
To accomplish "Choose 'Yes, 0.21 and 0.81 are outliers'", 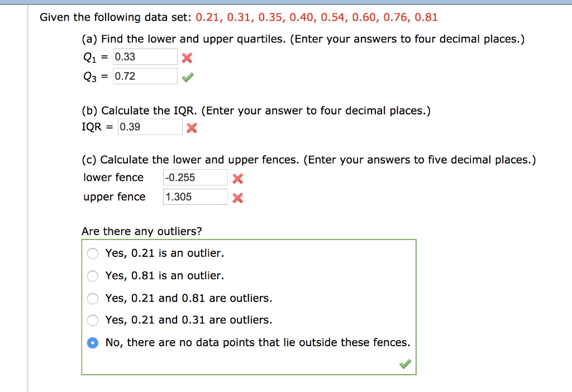I will tap(93, 298).
